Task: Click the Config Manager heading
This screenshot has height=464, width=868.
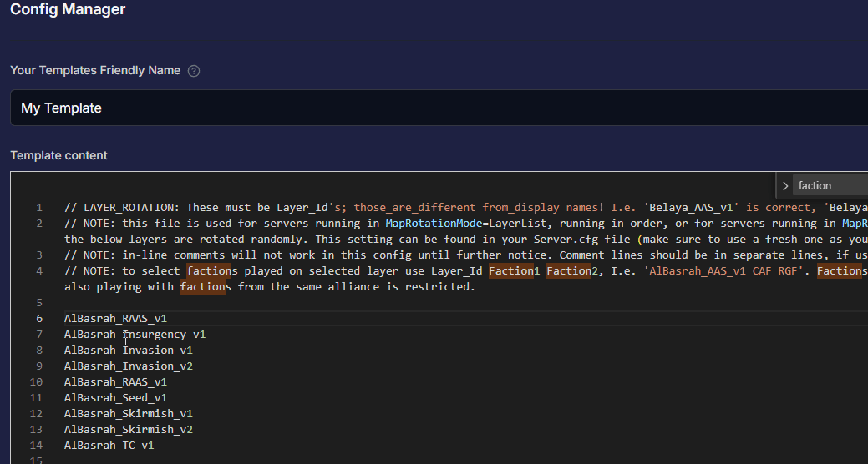Action: tap(68, 9)
